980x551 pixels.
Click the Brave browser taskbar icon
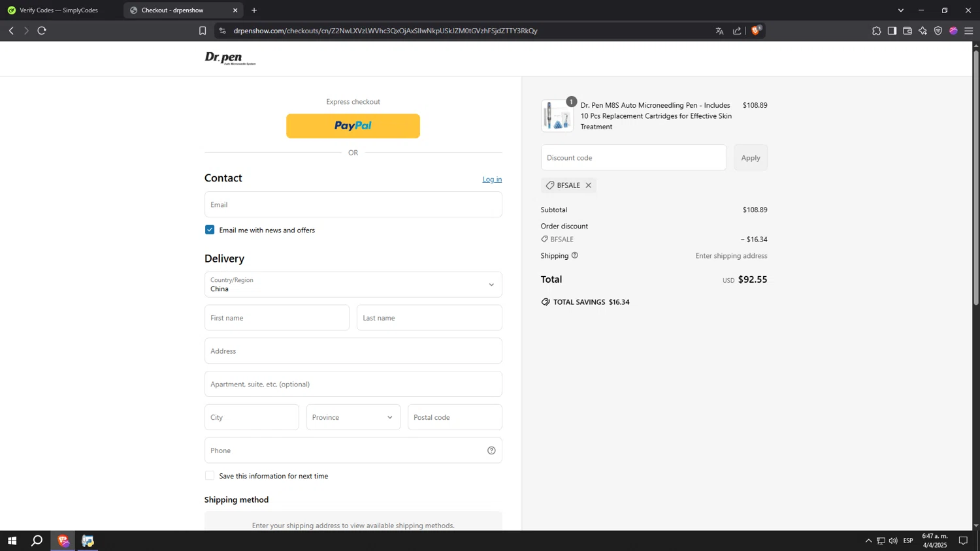pos(63,541)
